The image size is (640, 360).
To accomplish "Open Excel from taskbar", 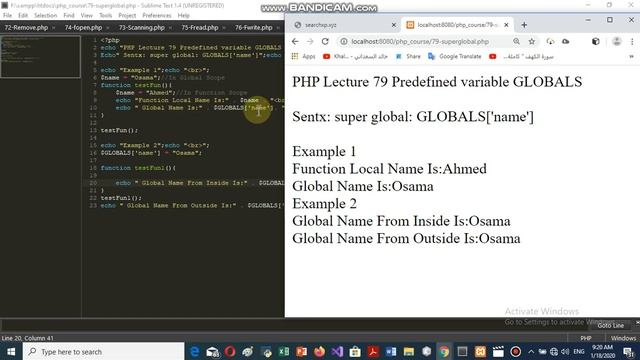I will pos(284,351).
